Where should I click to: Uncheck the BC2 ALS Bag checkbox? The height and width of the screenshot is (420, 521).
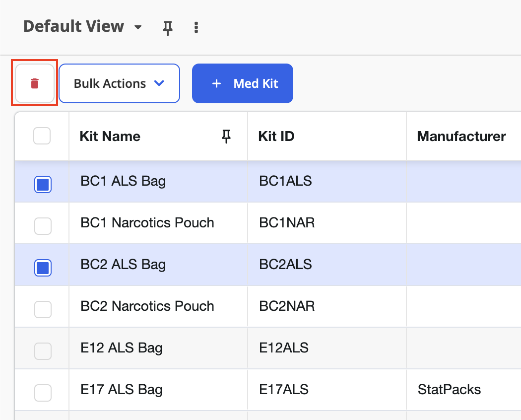43,268
